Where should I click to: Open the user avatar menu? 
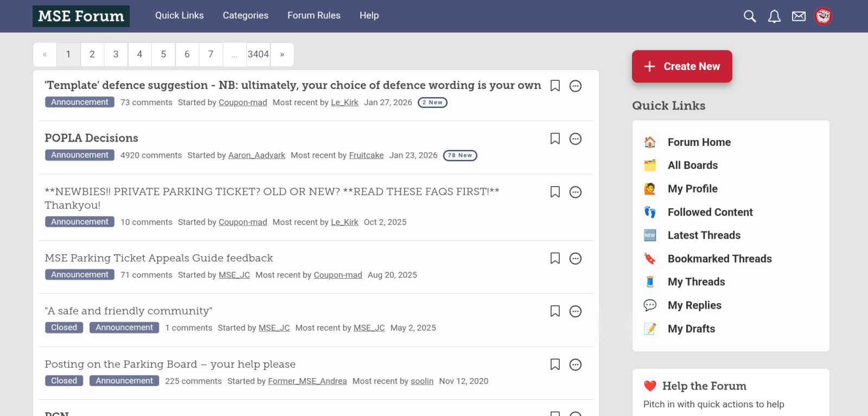coord(823,16)
